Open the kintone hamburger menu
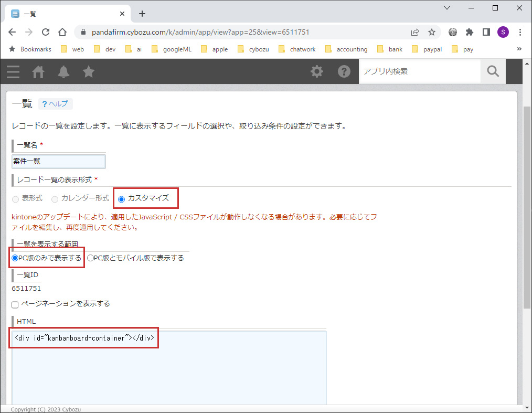 13,71
